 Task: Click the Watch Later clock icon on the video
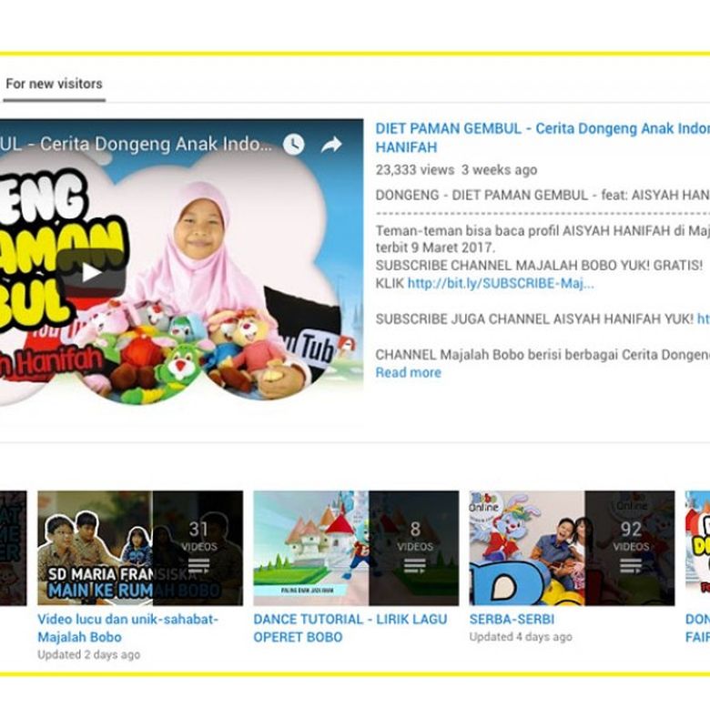pyautogui.click(x=293, y=144)
